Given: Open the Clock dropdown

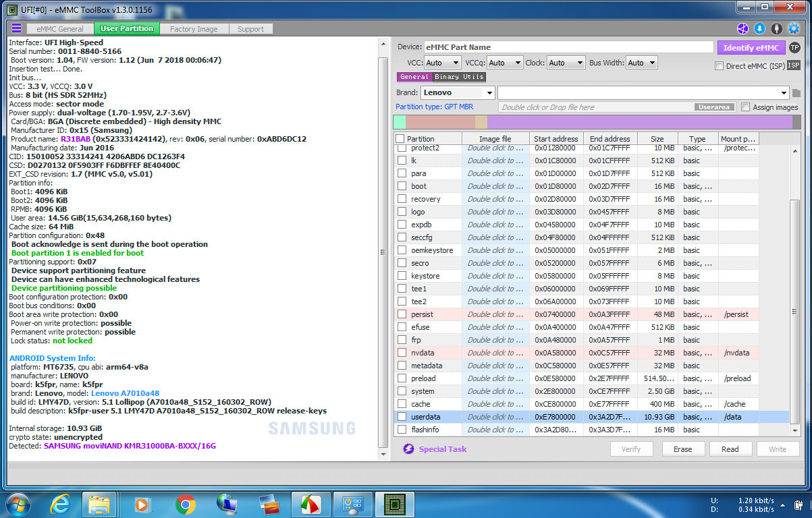Looking at the screenshot, I should (x=566, y=63).
